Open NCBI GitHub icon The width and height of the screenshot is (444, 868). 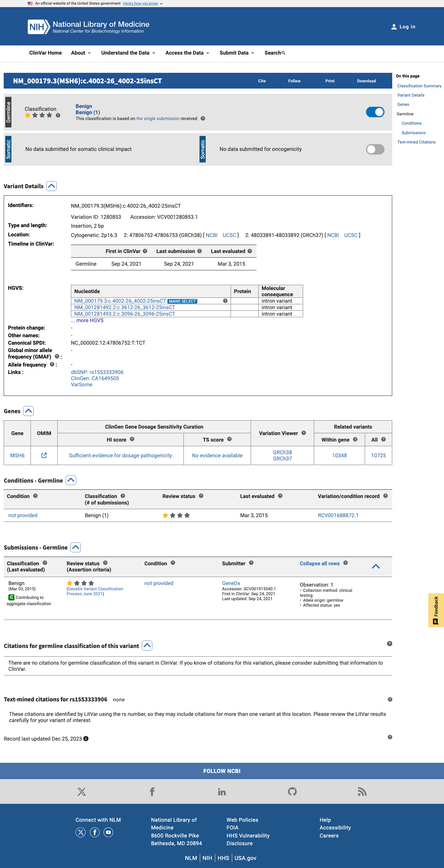coord(292,792)
